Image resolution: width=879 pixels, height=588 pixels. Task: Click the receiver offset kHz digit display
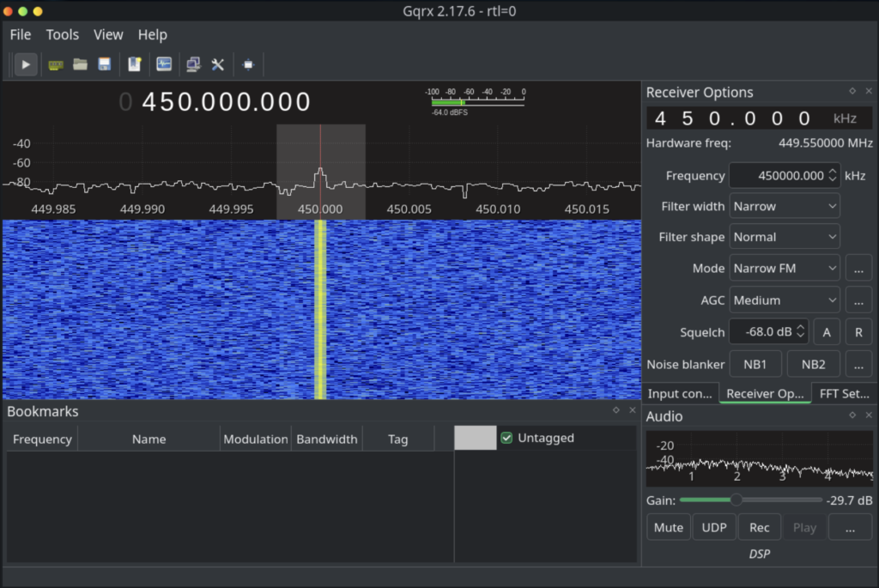(x=759, y=118)
